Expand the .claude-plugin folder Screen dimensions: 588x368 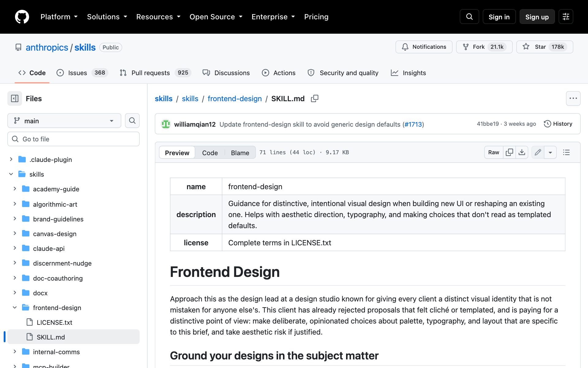click(11, 159)
